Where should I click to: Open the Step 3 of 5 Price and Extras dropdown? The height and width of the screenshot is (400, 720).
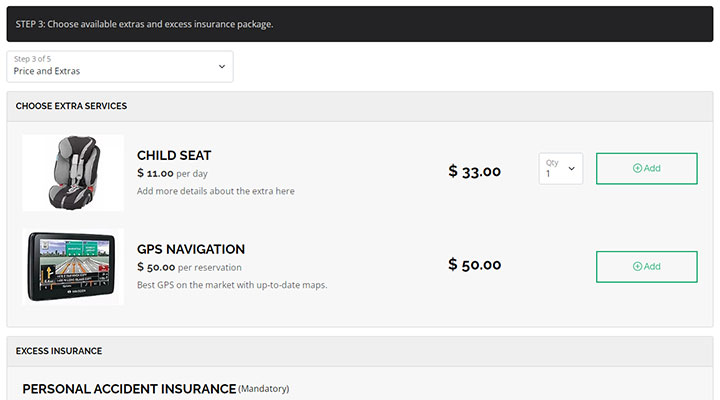tap(120, 67)
